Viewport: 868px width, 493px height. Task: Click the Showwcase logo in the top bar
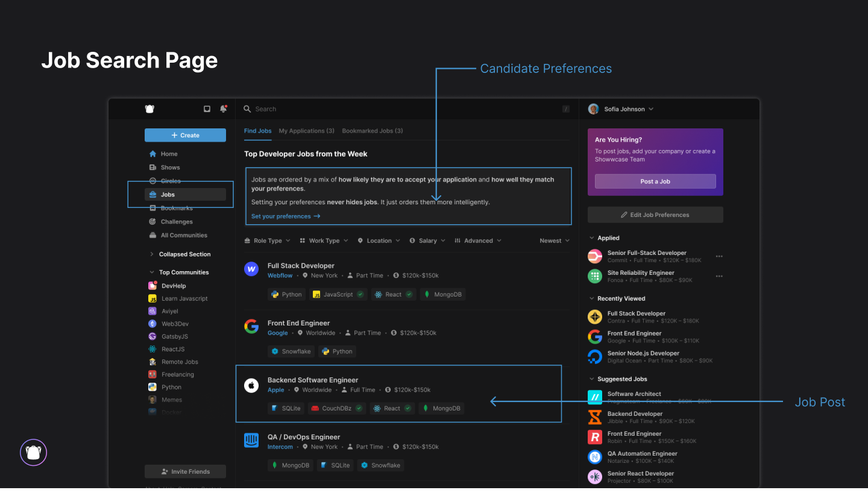(149, 108)
